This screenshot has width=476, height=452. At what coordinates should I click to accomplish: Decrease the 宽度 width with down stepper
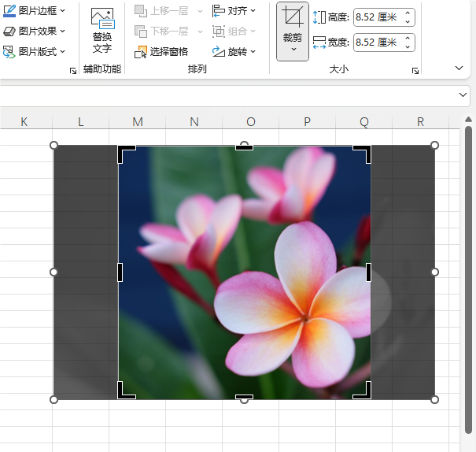pyautogui.click(x=408, y=46)
